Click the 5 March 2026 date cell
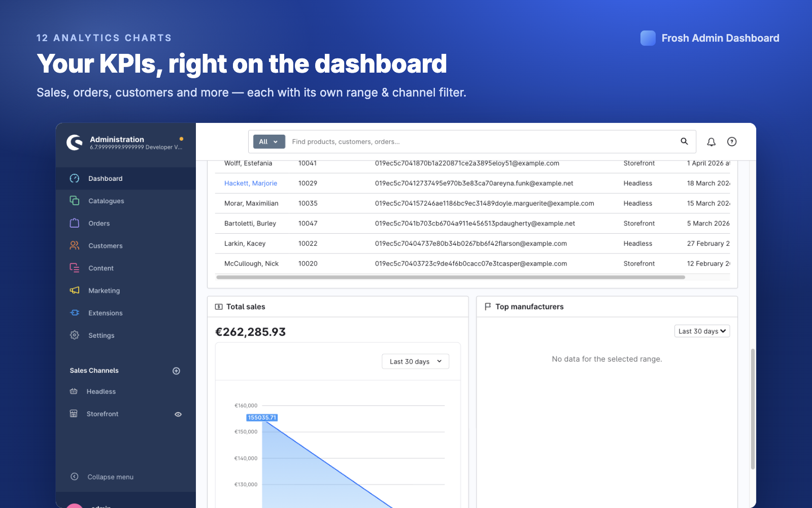The image size is (812, 508). pos(708,224)
